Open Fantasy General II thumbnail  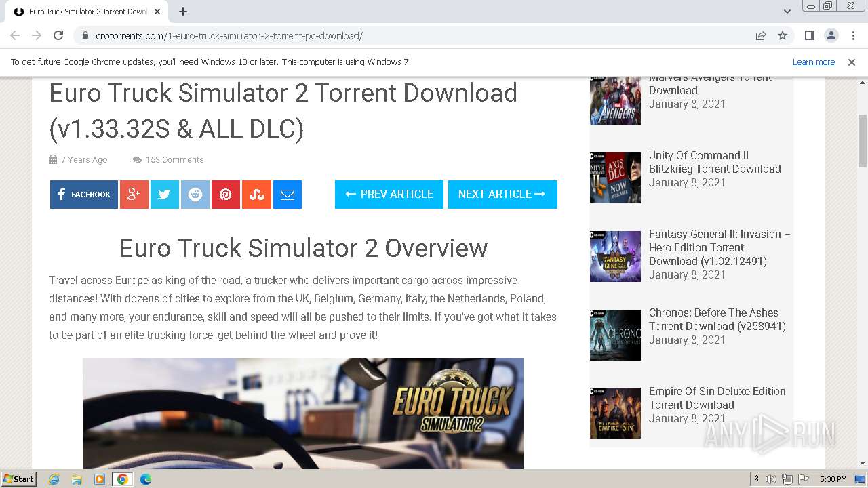point(615,256)
